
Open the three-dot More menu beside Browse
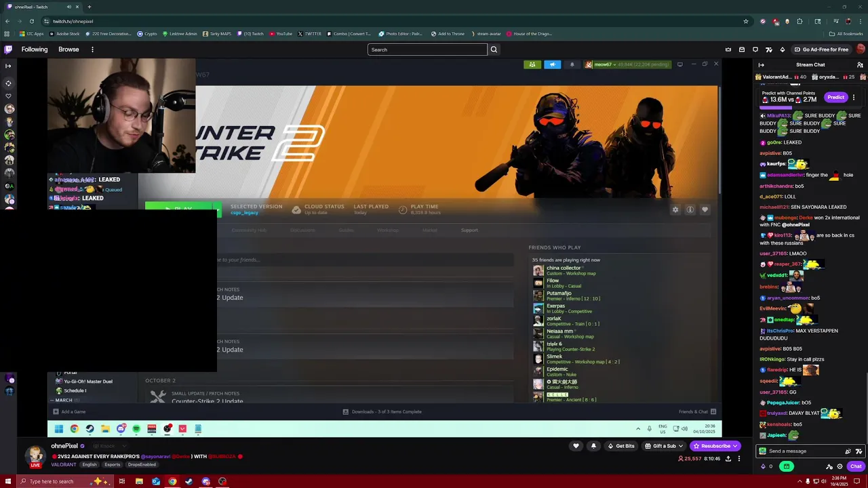[92, 49]
